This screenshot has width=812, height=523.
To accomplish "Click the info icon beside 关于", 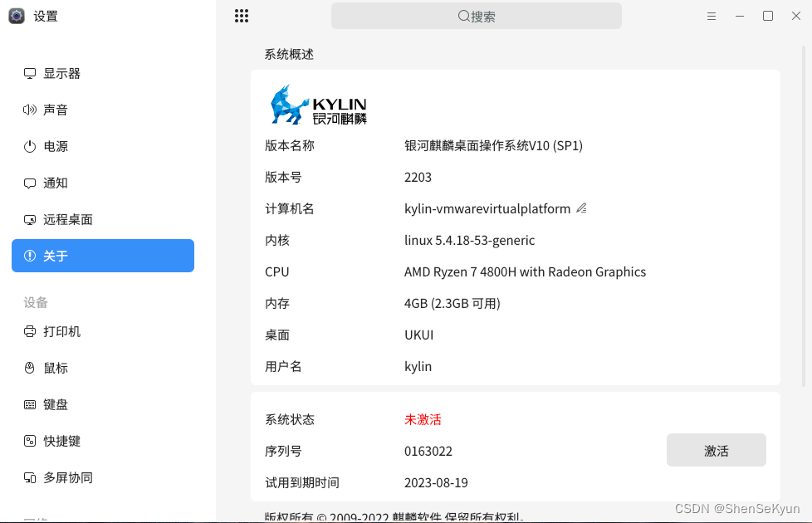I will [30, 256].
